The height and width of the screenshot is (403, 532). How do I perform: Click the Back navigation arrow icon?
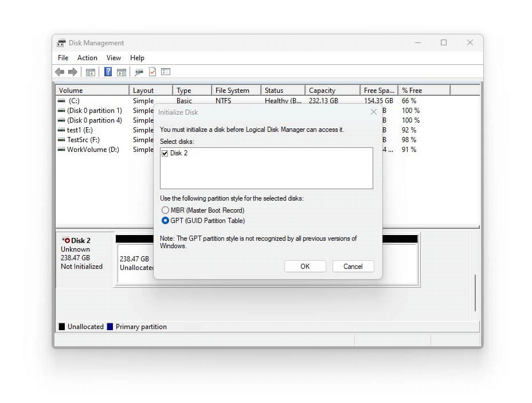click(x=60, y=72)
